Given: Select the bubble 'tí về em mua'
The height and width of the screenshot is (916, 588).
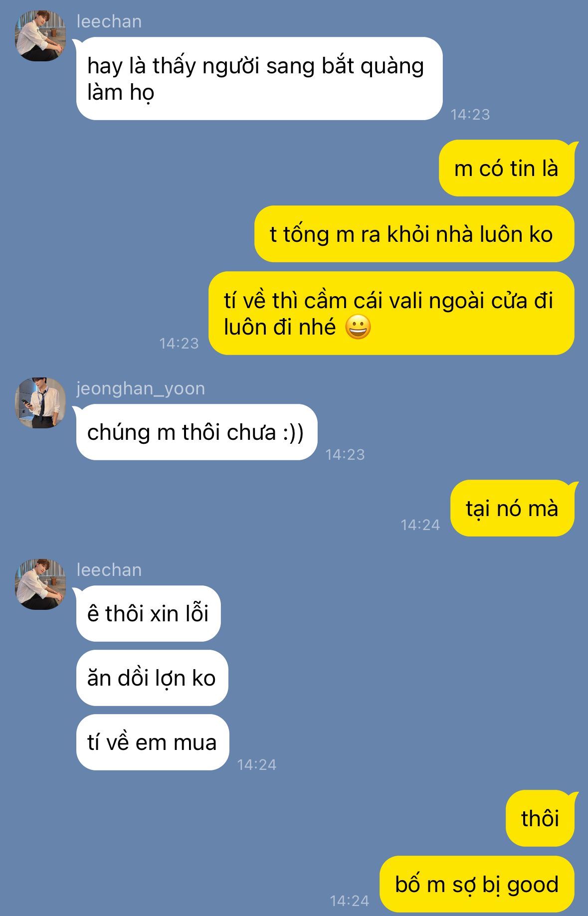Looking at the screenshot, I should click(x=153, y=742).
